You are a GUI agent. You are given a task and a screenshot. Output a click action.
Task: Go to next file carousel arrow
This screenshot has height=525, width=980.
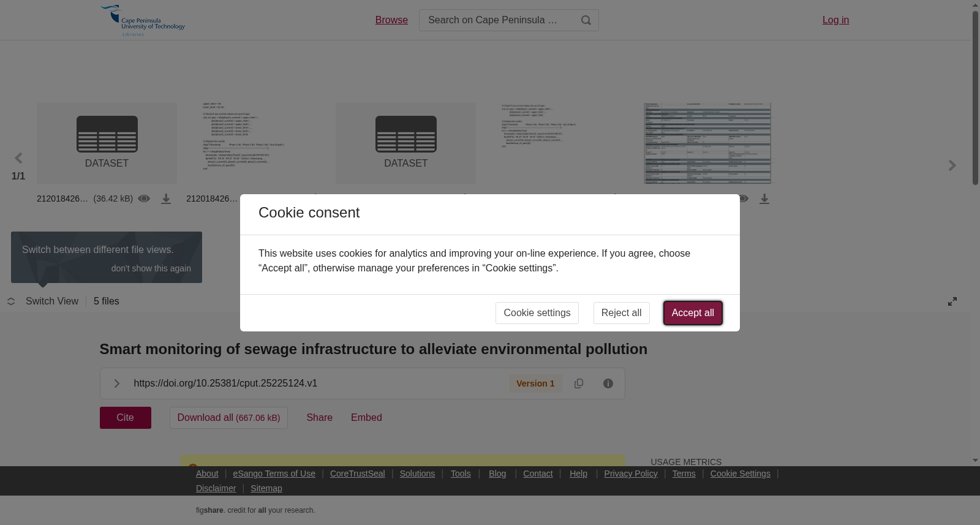(952, 165)
